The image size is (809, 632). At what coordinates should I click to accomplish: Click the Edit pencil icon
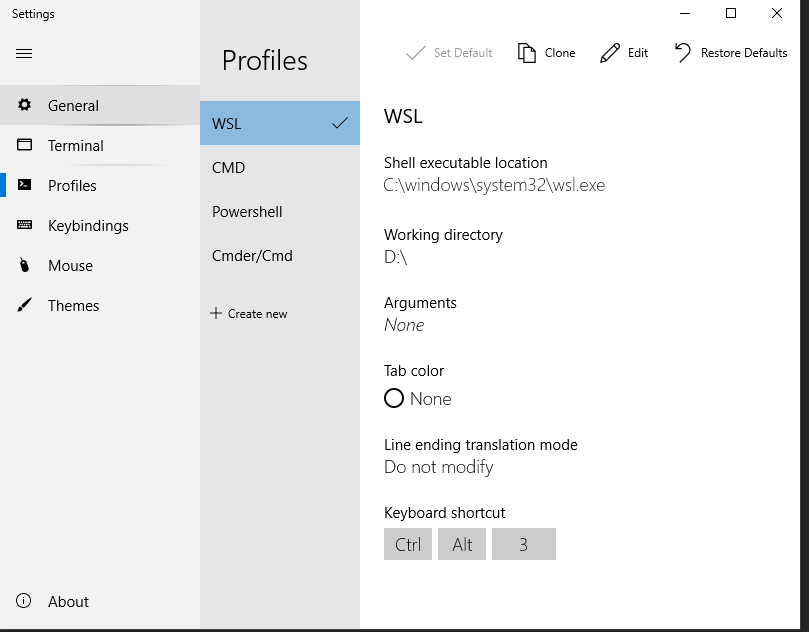coord(609,53)
